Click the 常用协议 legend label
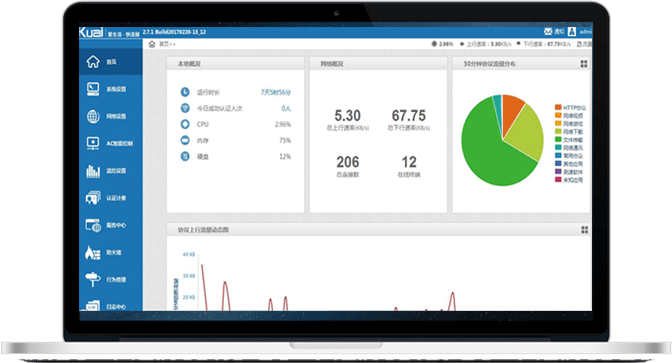This screenshot has height=363, width=672. (573, 156)
